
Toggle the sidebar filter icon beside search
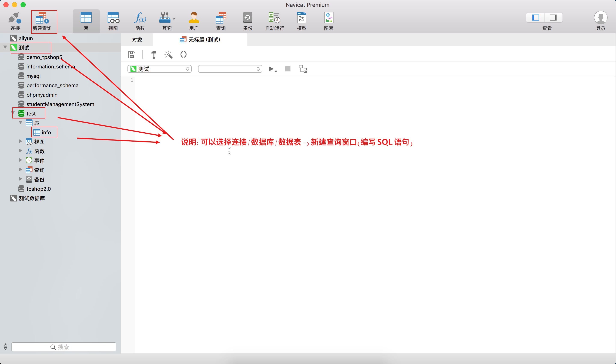tap(6, 347)
